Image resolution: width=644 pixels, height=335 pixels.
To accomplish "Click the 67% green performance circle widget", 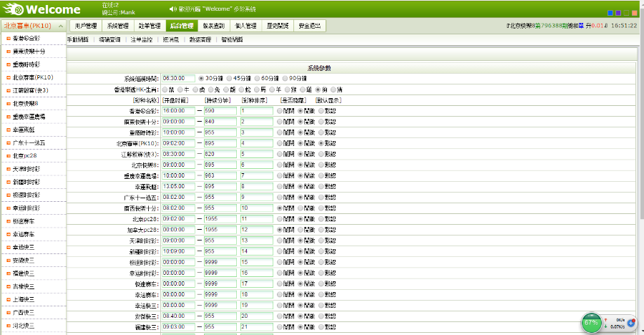I will [x=592, y=323].
